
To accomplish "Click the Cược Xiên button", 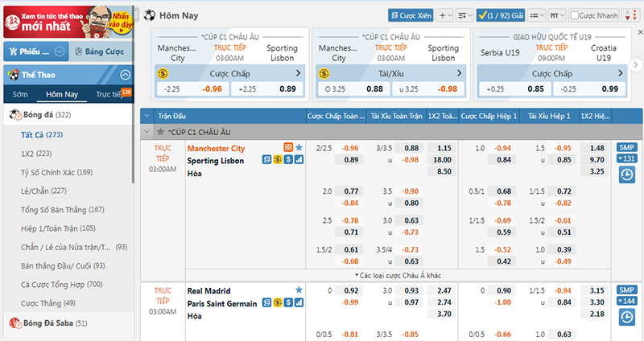I will [411, 15].
